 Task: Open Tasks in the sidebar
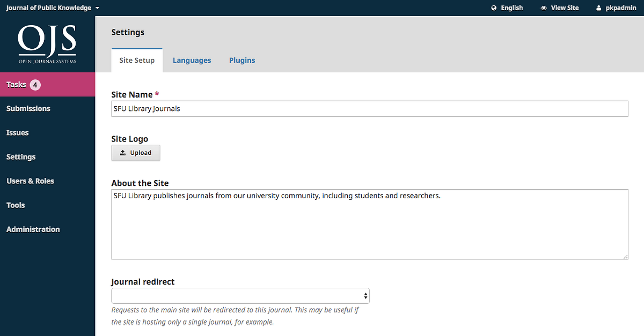tap(16, 85)
